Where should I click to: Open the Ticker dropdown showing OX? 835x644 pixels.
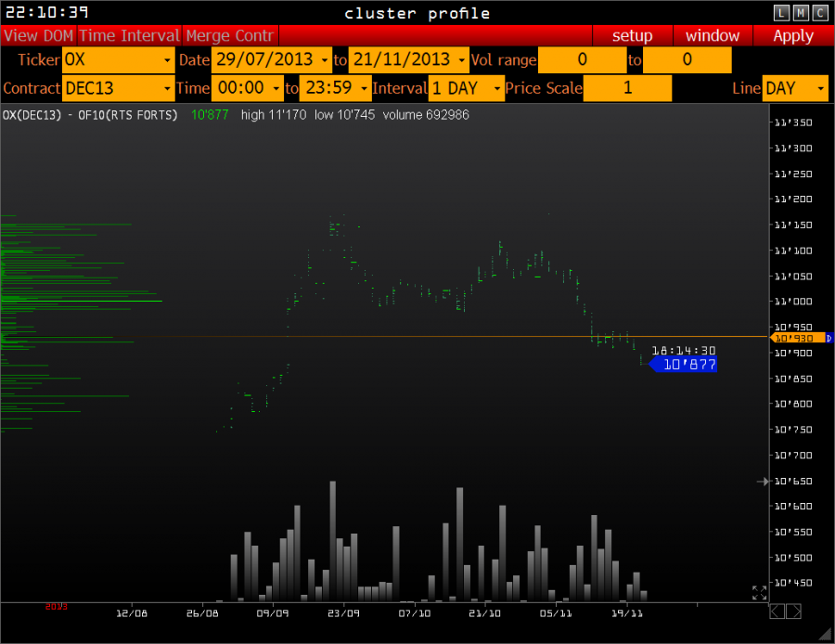[x=118, y=60]
